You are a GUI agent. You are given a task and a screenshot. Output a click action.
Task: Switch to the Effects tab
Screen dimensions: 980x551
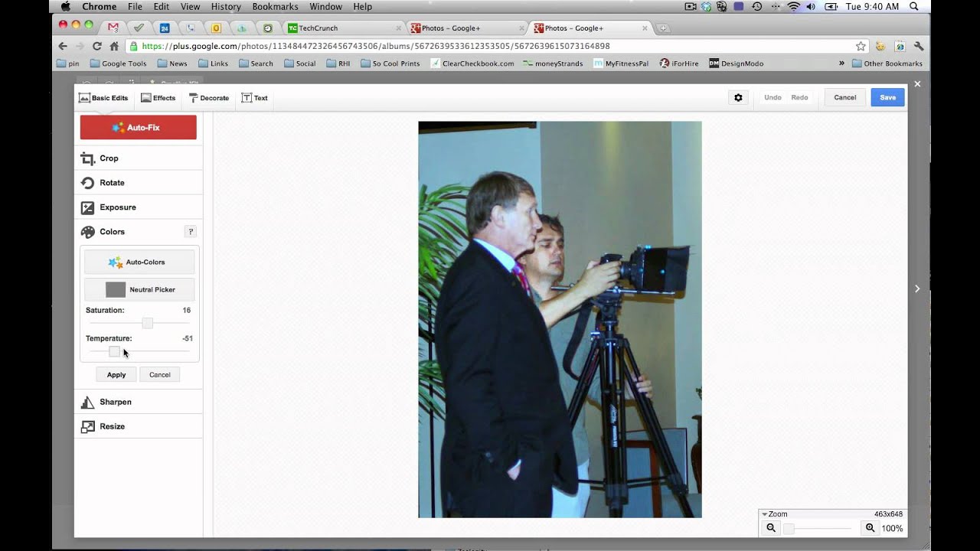[158, 98]
